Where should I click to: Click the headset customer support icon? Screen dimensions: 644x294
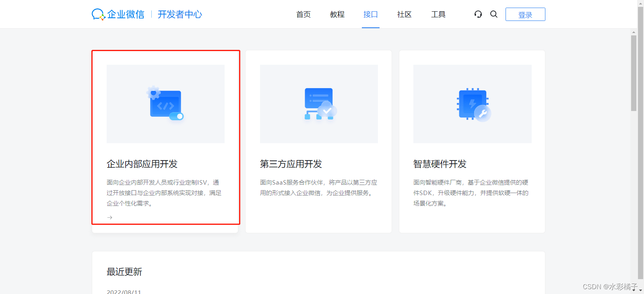(478, 14)
